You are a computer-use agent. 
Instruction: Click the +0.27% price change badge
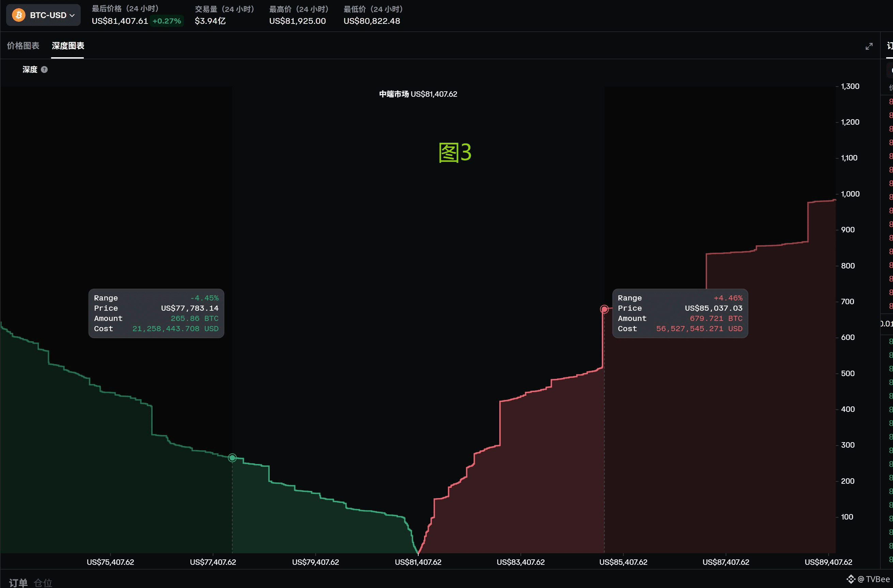(167, 21)
